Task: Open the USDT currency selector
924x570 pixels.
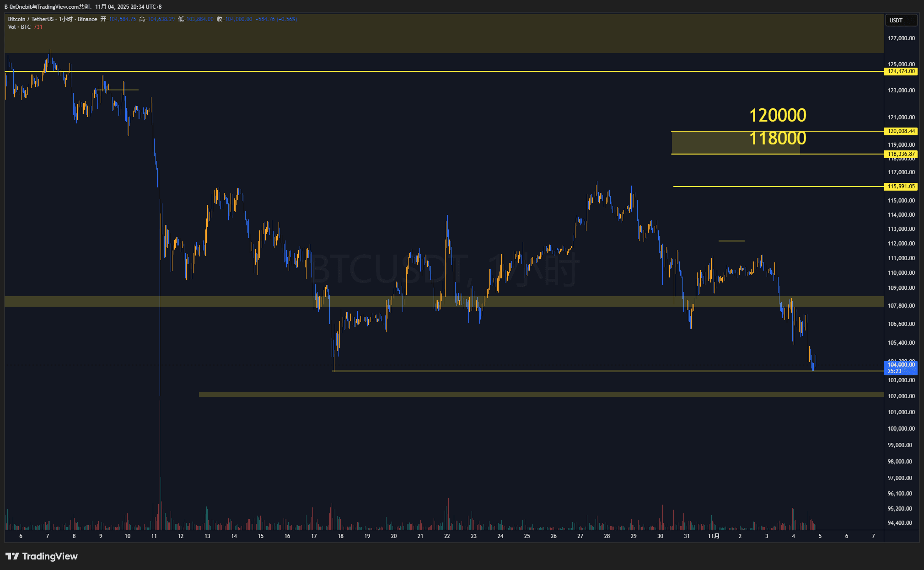Action: point(901,20)
